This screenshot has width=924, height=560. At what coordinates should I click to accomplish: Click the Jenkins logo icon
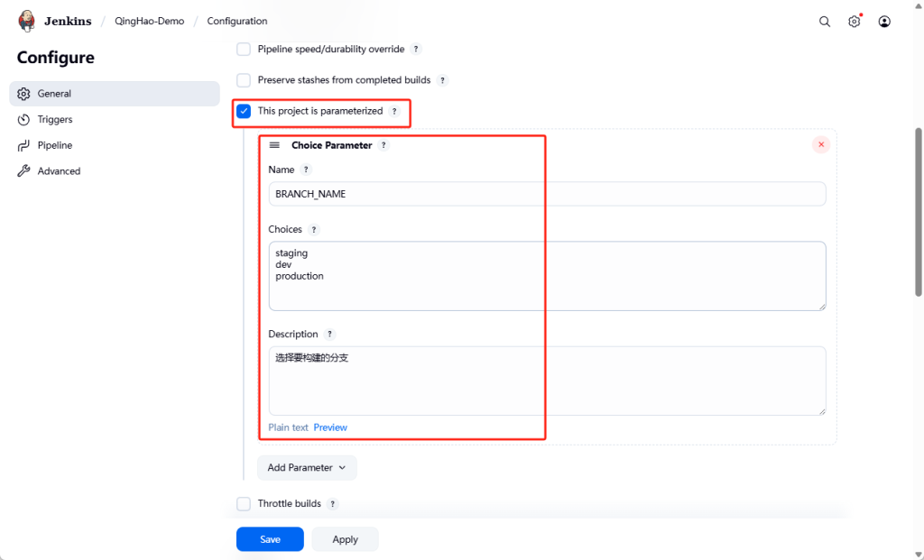coord(27,21)
